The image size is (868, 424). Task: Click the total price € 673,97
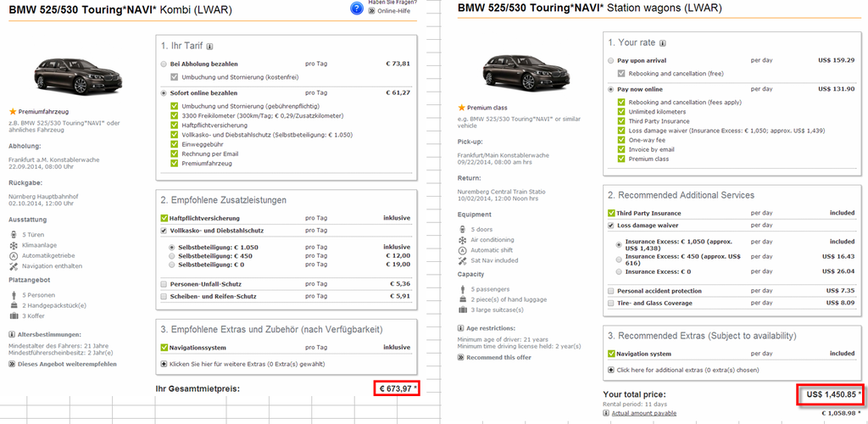(397, 389)
